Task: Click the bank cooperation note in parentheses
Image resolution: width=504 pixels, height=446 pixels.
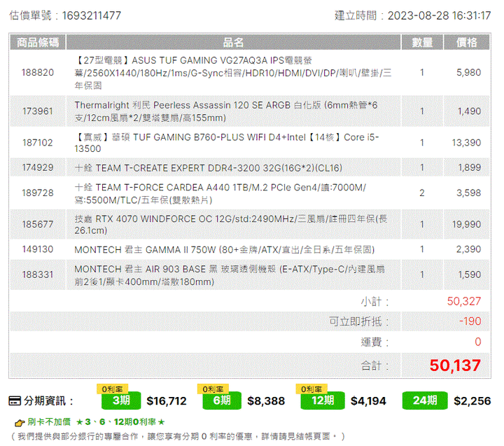Action: pyautogui.click(x=178, y=437)
